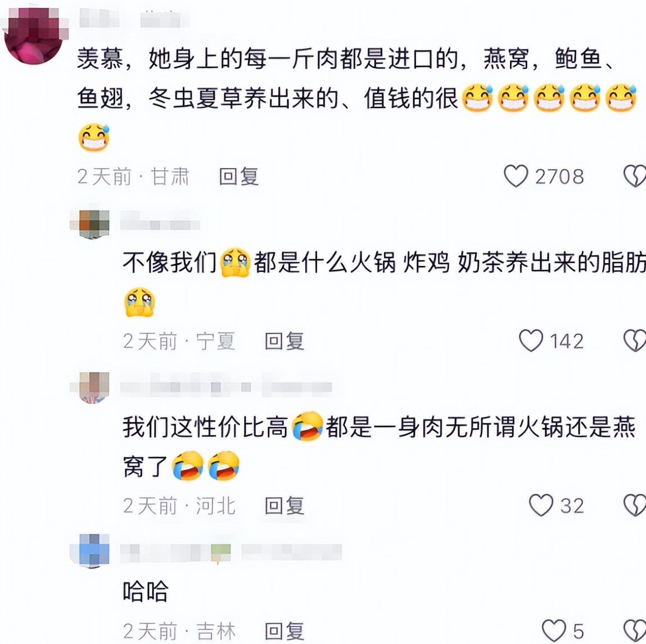Image resolution: width=646 pixels, height=644 pixels.
Task: Open the top commenter's round avatar
Action: pos(35,36)
